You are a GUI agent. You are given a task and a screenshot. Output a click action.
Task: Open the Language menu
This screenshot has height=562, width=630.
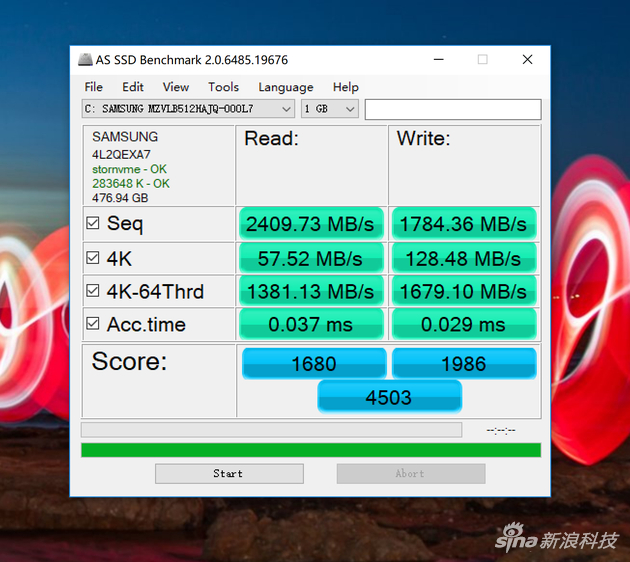click(x=286, y=87)
